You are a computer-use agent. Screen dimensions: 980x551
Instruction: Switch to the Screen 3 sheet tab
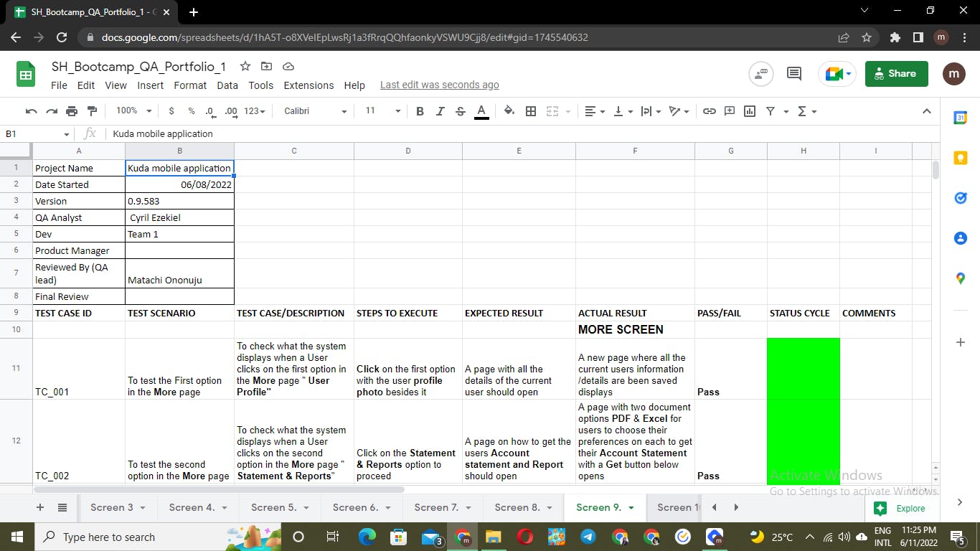(x=118, y=507)
